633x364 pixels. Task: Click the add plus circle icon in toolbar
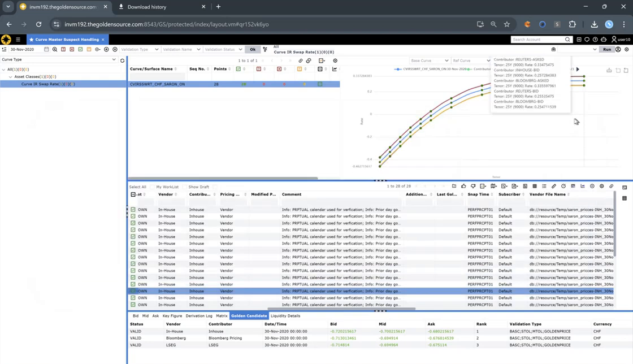[x=107, y=49]
